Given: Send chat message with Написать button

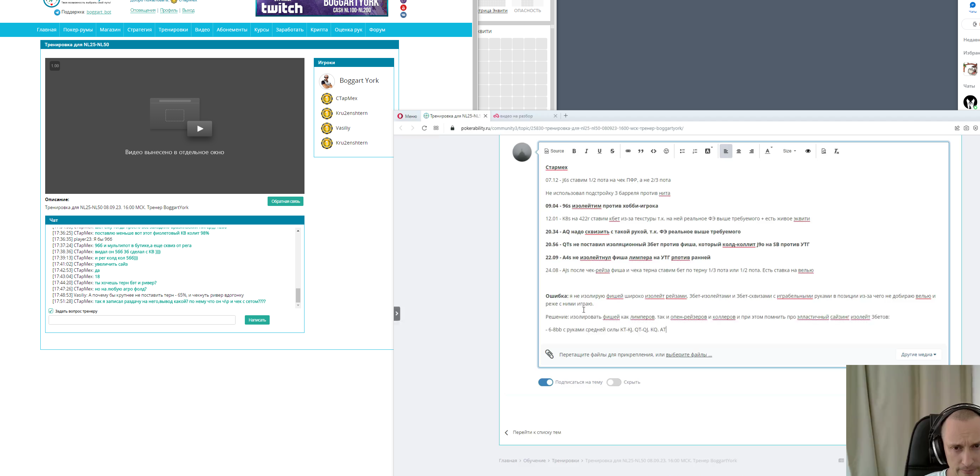Looking at the screenshot, I should 257,320.
